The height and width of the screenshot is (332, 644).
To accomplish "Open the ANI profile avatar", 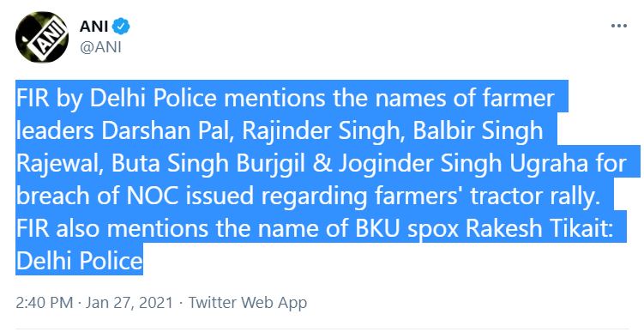I will (41, 37).
